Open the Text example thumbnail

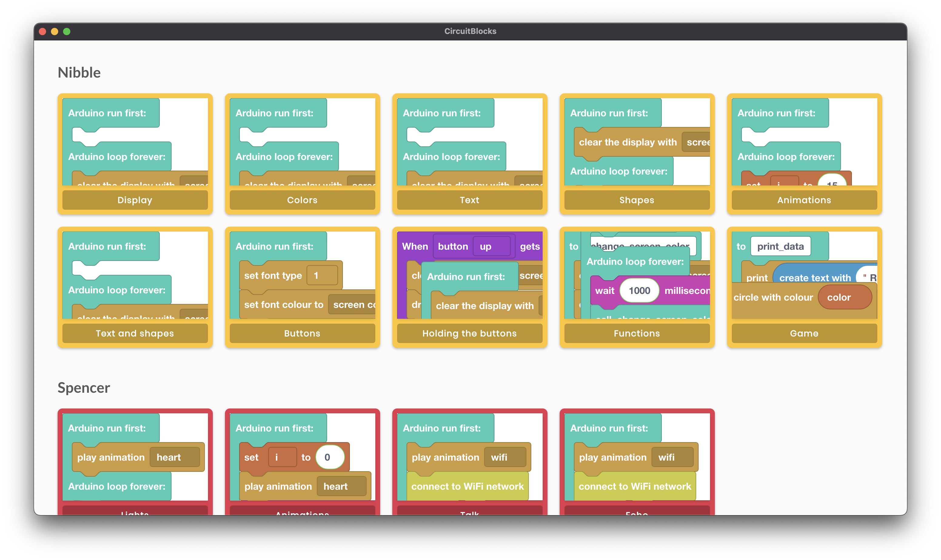[469, 142]
